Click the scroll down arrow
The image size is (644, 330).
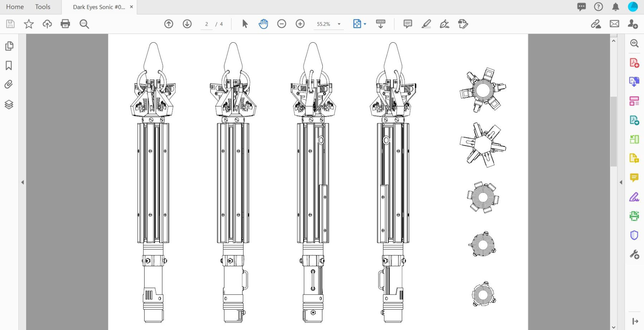(614, 327)
